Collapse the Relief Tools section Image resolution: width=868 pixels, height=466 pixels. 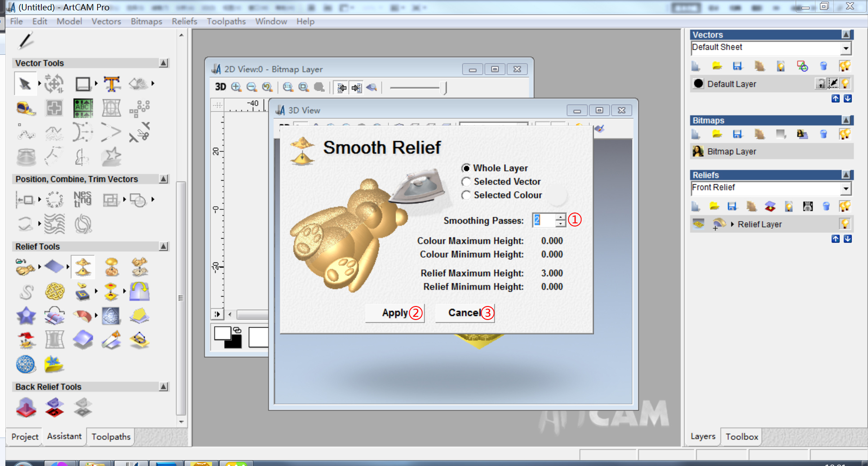point(164,247)
